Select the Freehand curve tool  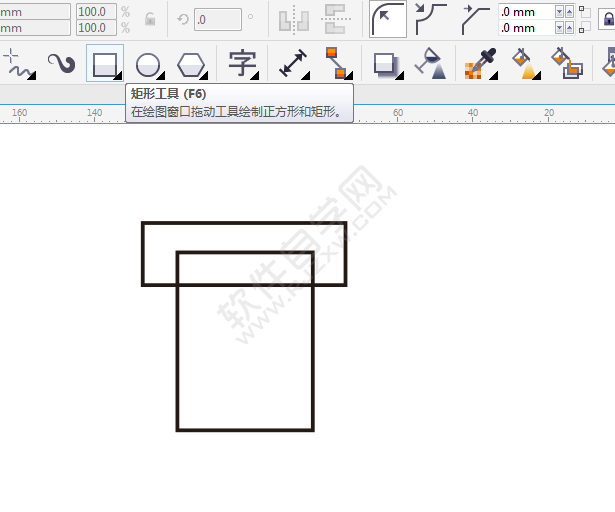click(x=18, y=63)
